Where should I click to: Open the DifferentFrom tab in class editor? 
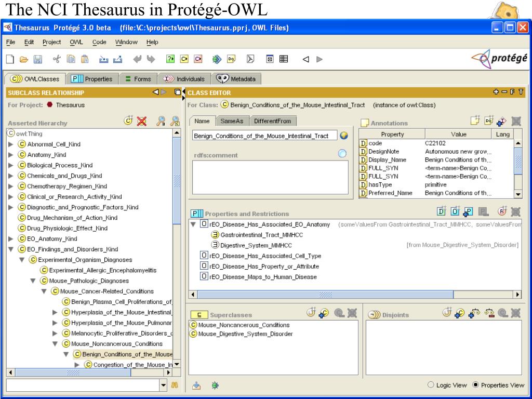pyautogui.click(x=272, y=121)
